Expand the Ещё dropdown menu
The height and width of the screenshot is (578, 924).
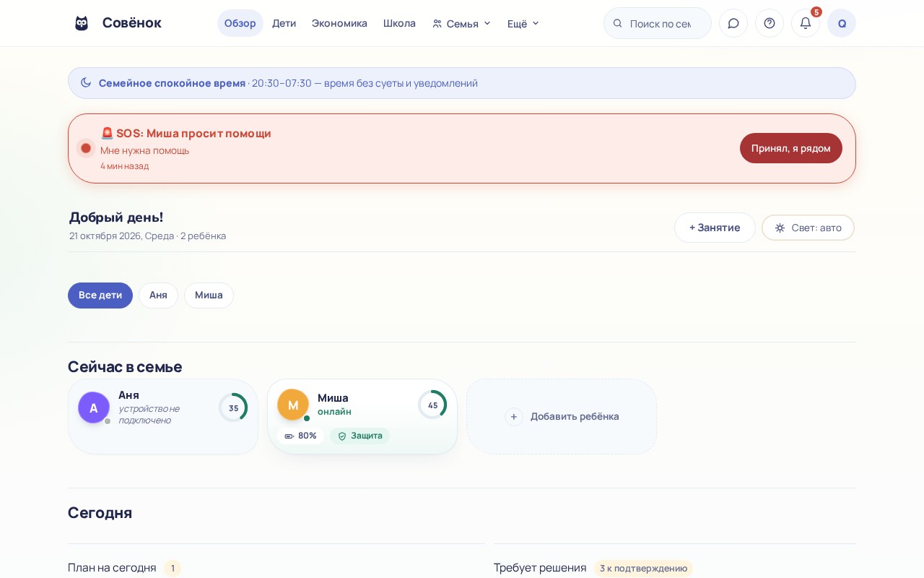[x=523, y=23]
